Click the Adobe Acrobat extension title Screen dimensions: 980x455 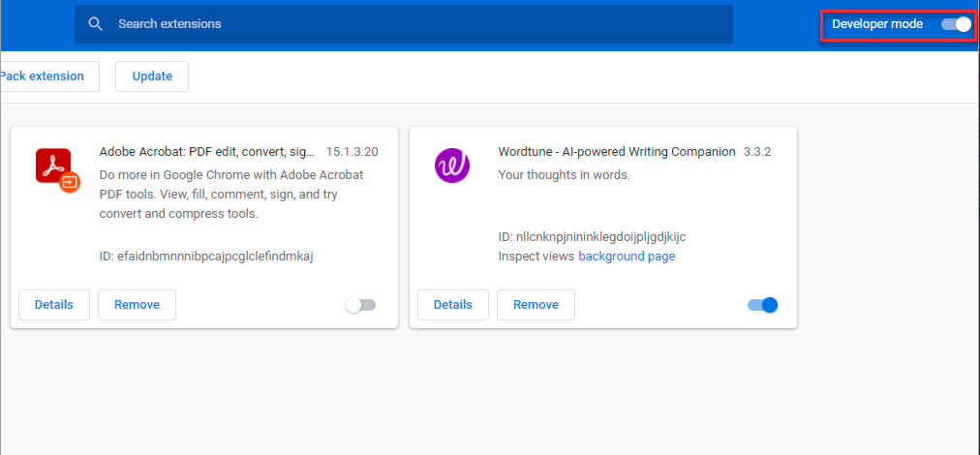click(x=207, y=152)
